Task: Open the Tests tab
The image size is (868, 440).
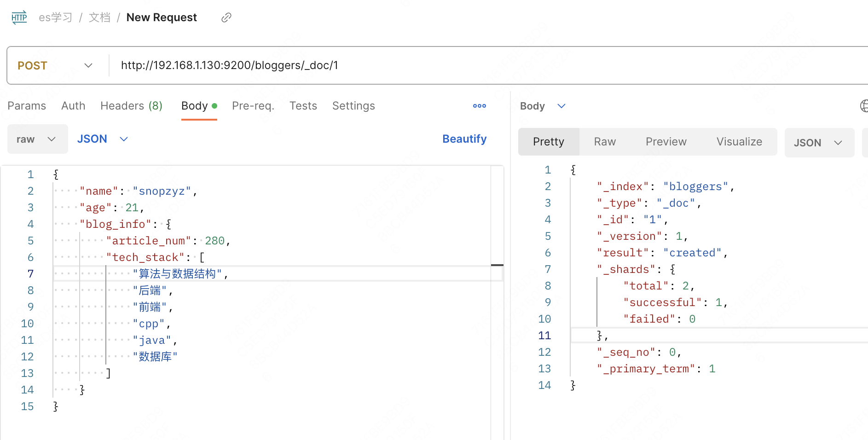Action: coord(303,106)
